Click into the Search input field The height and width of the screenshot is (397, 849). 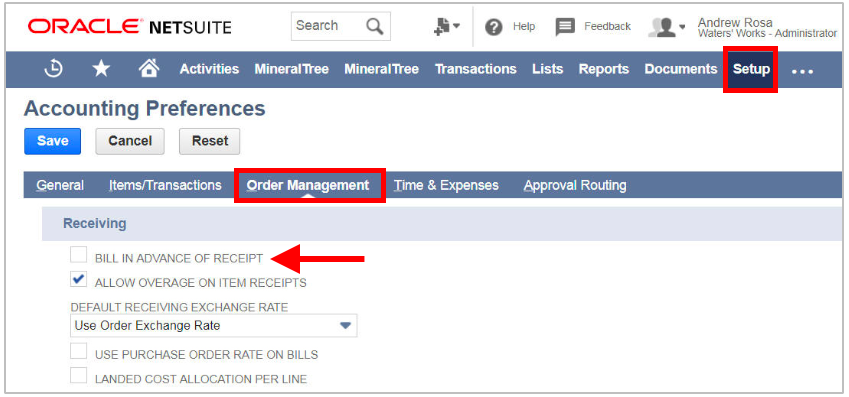(x=328, y=25)
